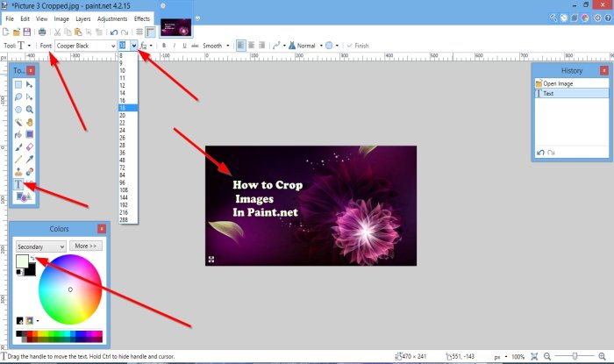Select the Ellipse Select tool
Image resolution: width=614 pixels, height=364 pixels.
pos(18,110)
